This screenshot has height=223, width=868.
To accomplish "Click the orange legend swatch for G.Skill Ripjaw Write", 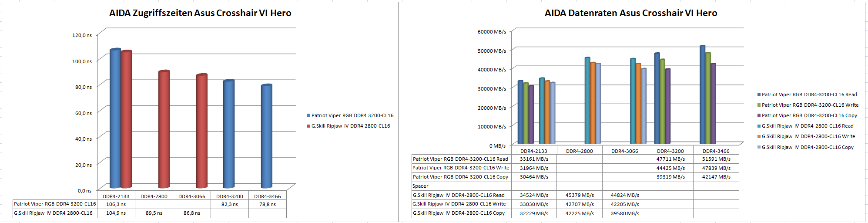I will click(759, 136).
